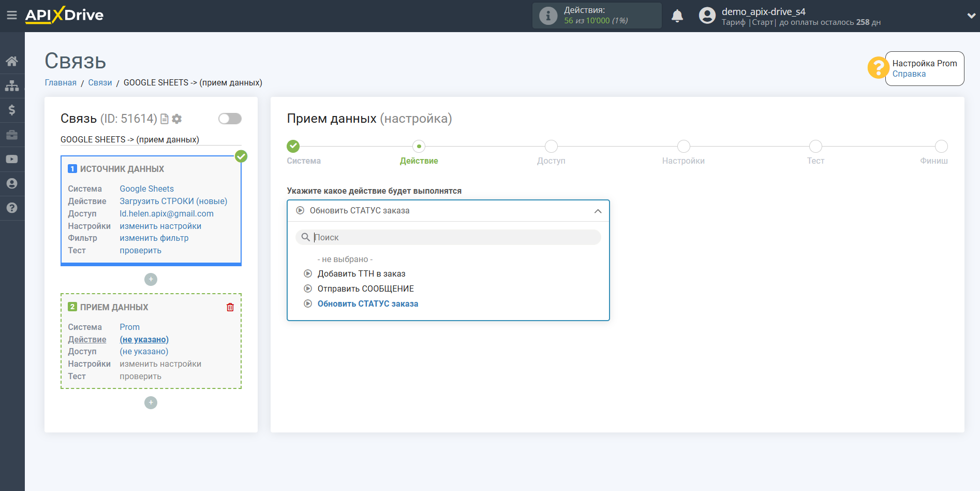Image resolution: width=980 pixels, height=491 pixels.
Task: Click the magnifier search icon
Action: click(x=306, y=237)
